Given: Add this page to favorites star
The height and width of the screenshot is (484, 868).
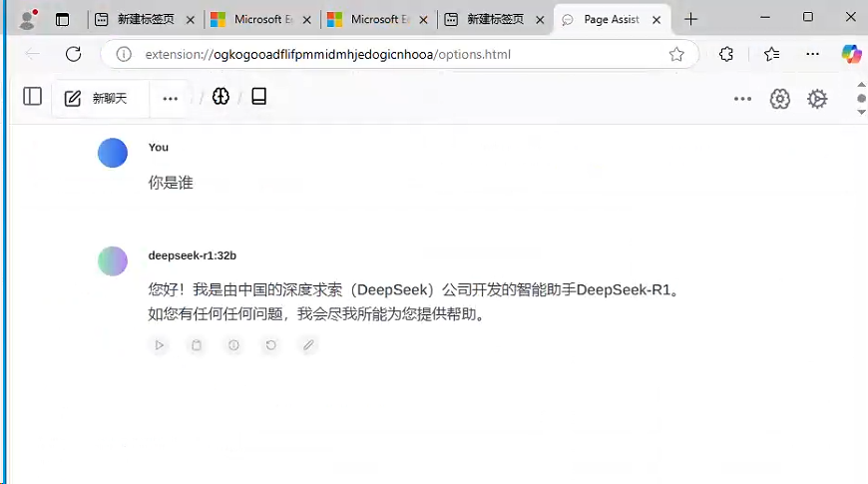Looking at the screenshot, I should click(x=675, y=54).
